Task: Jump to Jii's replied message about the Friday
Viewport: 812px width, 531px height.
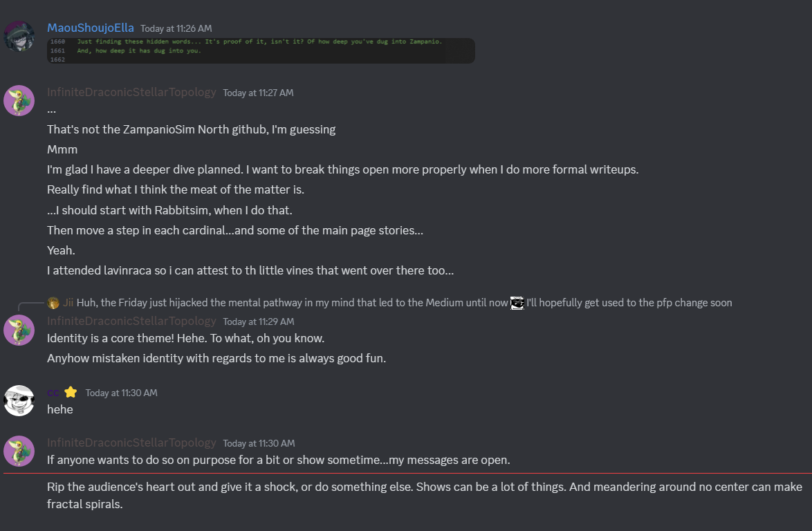Action: coord(290,303)
